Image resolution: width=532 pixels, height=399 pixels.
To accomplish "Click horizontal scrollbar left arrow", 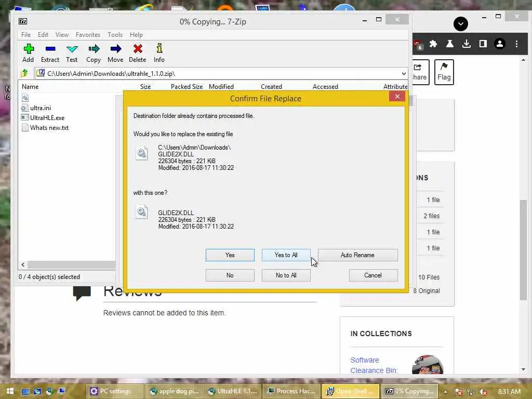I will tap(23, 264).
